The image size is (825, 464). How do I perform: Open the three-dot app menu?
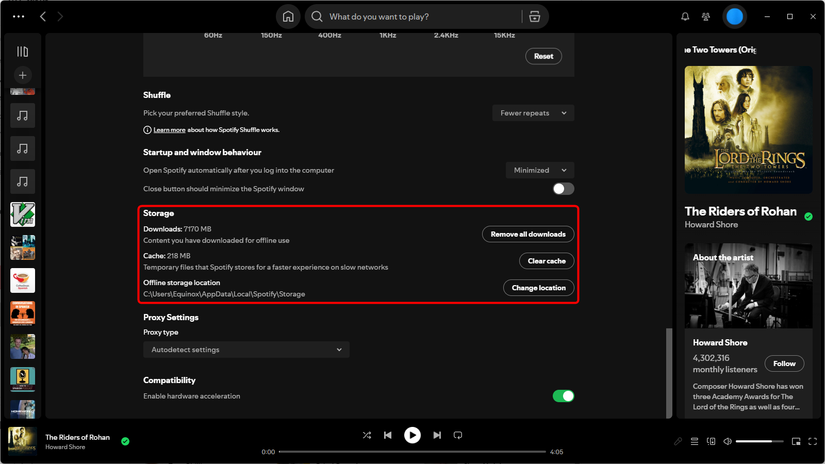[x=18, y=16]
